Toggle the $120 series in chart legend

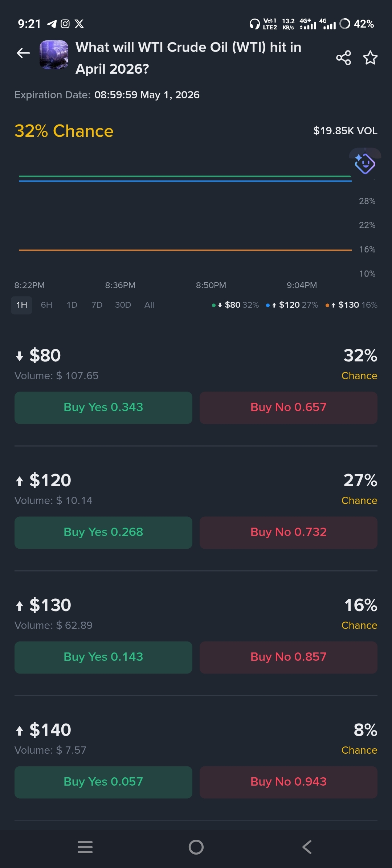tap(292, 305)
